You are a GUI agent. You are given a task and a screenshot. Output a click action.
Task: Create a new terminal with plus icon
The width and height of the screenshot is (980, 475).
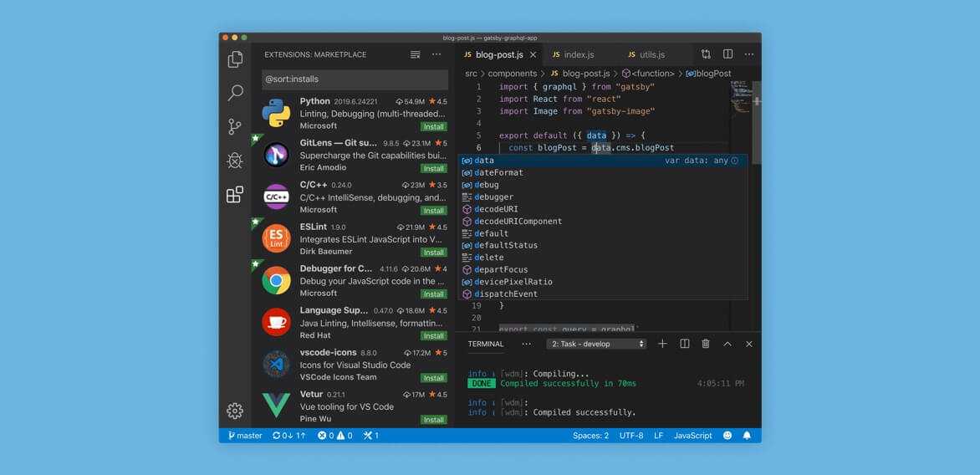pyautogui.click(x=662, y=344)
